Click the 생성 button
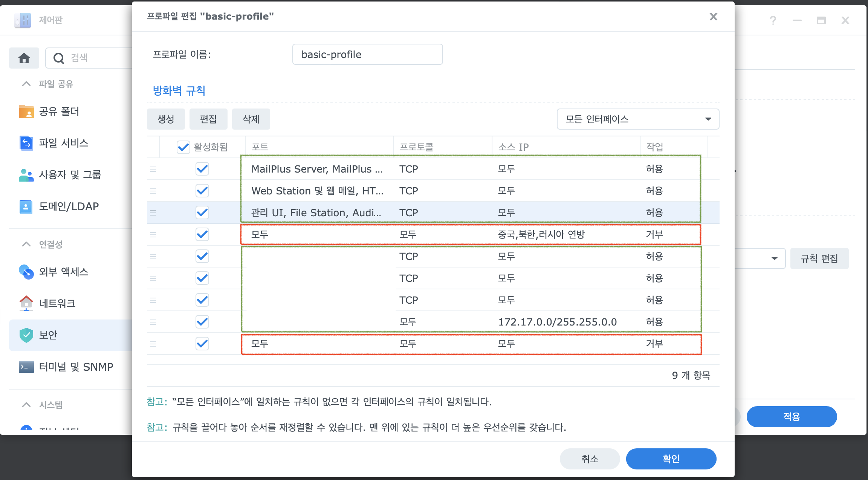 point(166,119)
